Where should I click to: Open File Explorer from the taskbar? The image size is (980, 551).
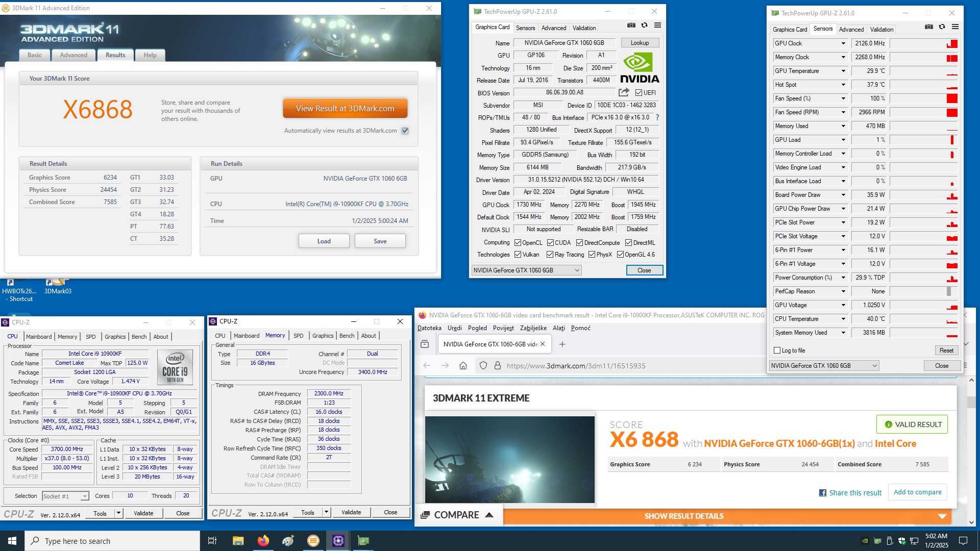coord(238,541)
